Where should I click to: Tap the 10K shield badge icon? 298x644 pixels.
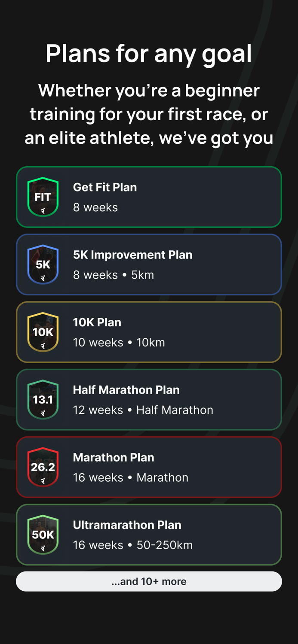[43, 332]
